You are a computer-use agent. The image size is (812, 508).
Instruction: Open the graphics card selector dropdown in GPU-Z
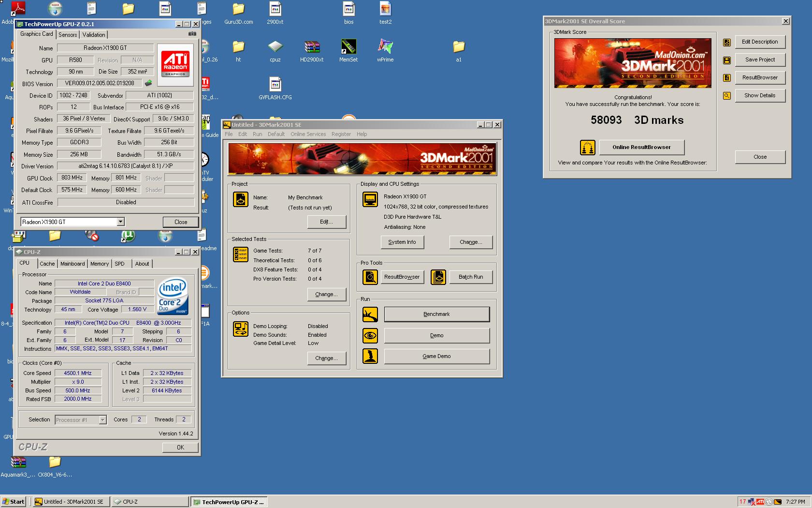(121, 222)
